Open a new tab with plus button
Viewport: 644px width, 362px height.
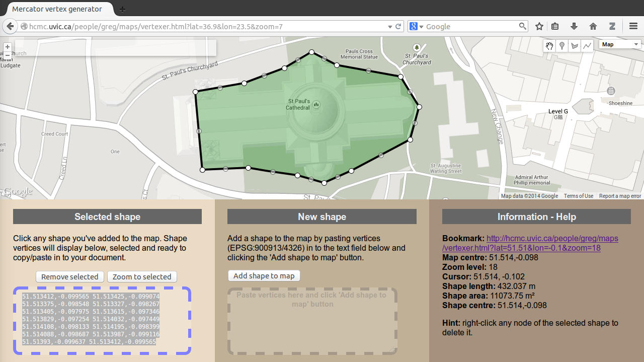click(x=122, y=9)
